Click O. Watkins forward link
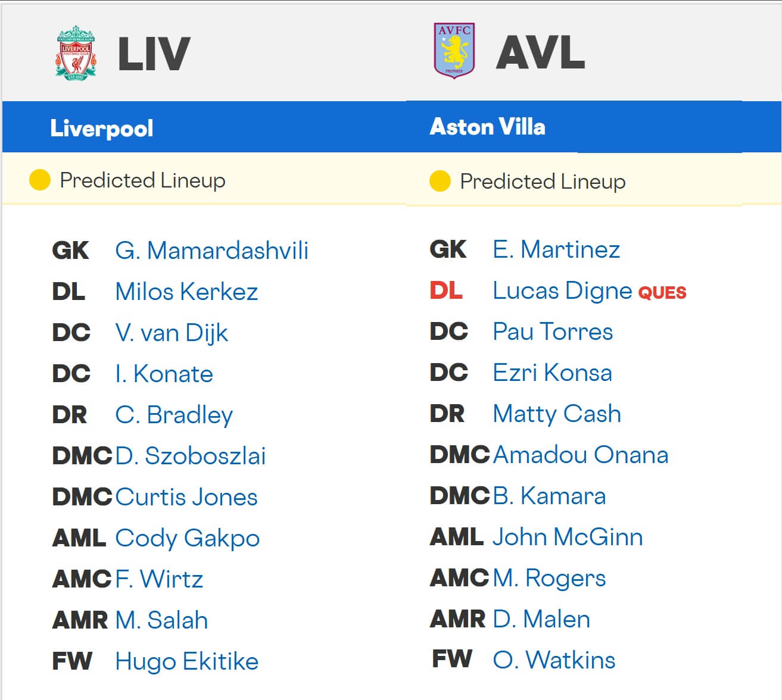The height and width of the screenshot is (700, 782). point(554,660)
